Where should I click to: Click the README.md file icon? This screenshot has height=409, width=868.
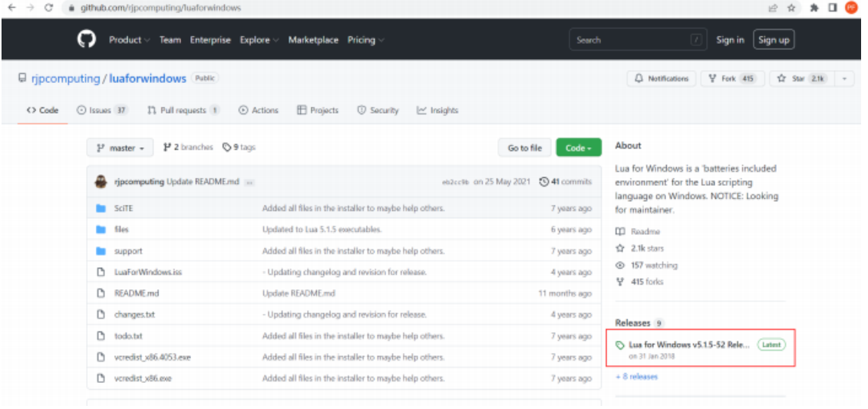pyautogui.click(x=101, y=293)
